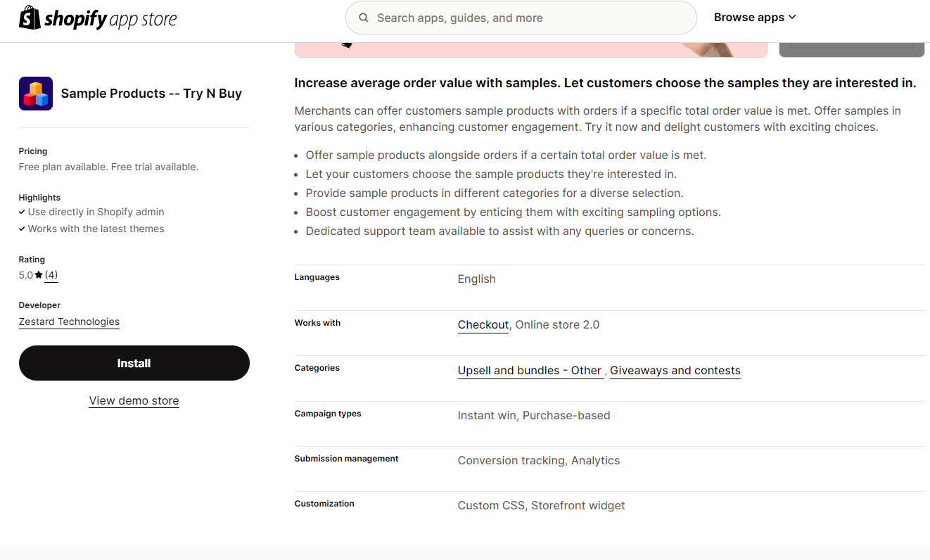The height and width of the screenshot is (560, 930).
Task: Click the 'Instant win, Purchase-based' value
Action: coord(534,416)
